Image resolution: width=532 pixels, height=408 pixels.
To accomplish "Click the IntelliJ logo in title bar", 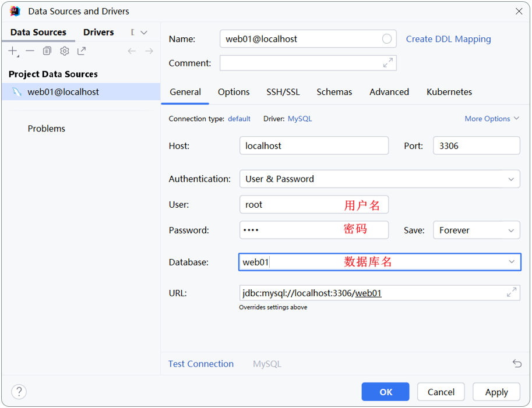I will pyautogui.click(x=15, y=11).
